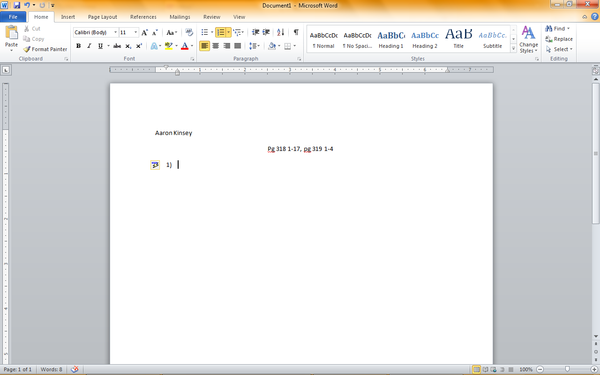The width and height of the screenshot is (600, 375).
Task: Clear formatting eraser icon
Action: click(x=189, y=33)
